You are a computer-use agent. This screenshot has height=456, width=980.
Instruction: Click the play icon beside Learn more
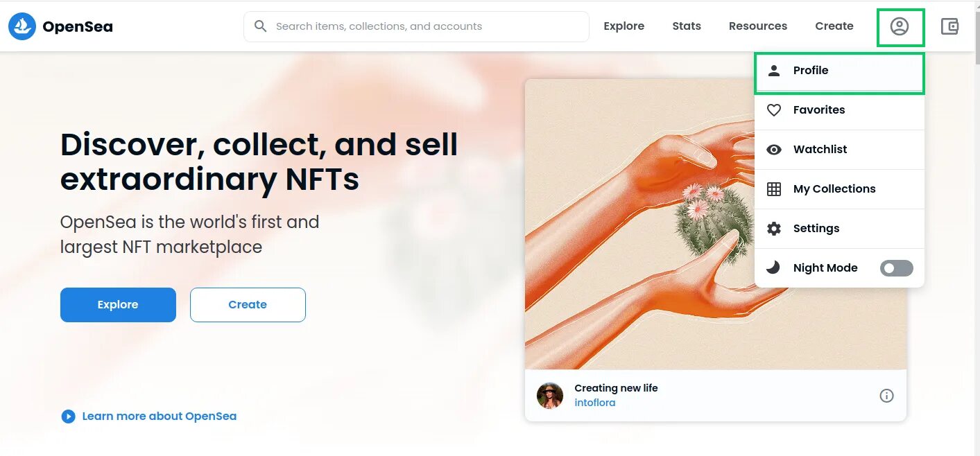coord(68,416)
